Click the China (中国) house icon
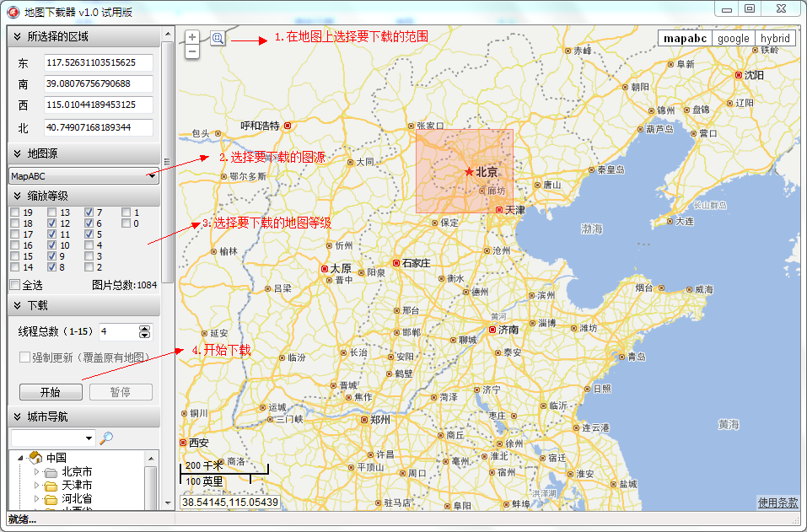 click(x=35, y=457)
